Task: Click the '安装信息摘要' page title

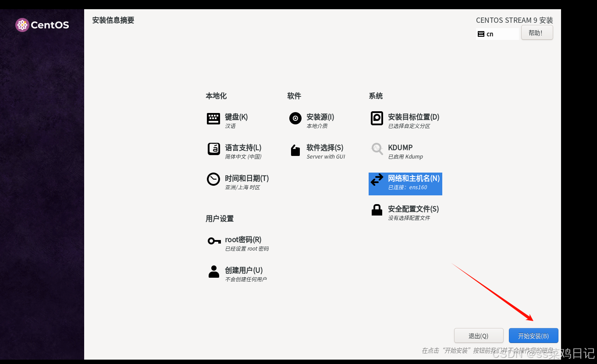Action: tap(113, 20)
